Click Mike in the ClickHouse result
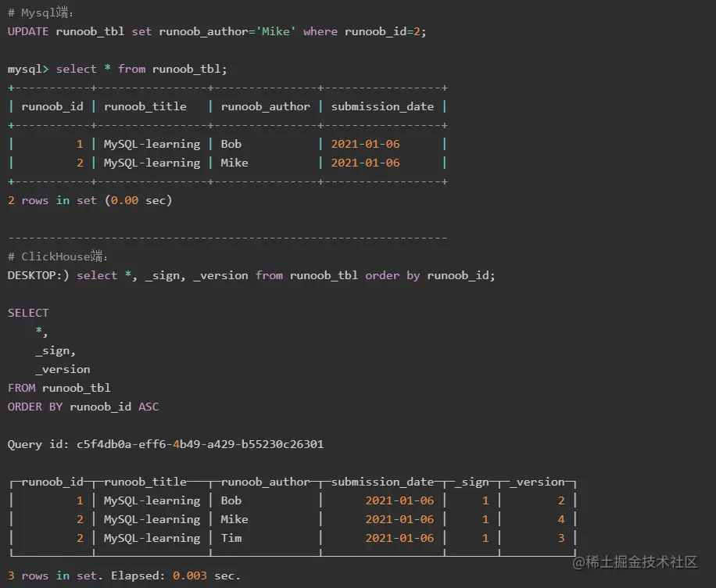716x588 pixels. tap(234, 519)
